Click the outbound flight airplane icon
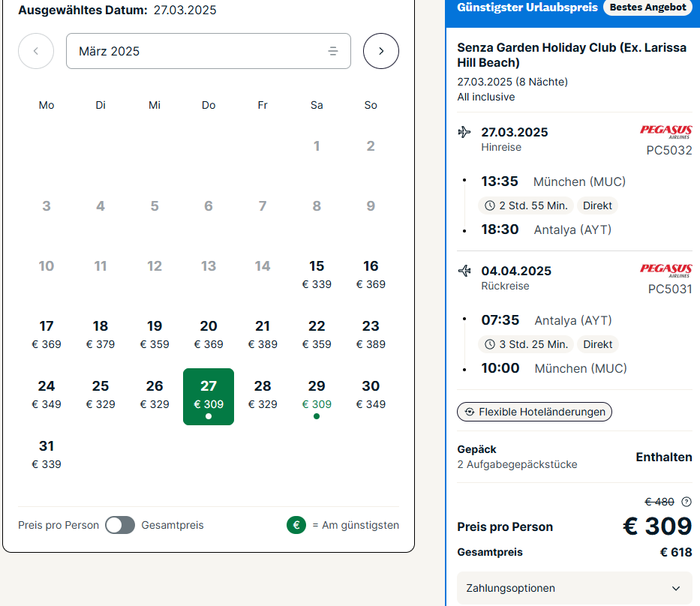 [x=464, y=132]
